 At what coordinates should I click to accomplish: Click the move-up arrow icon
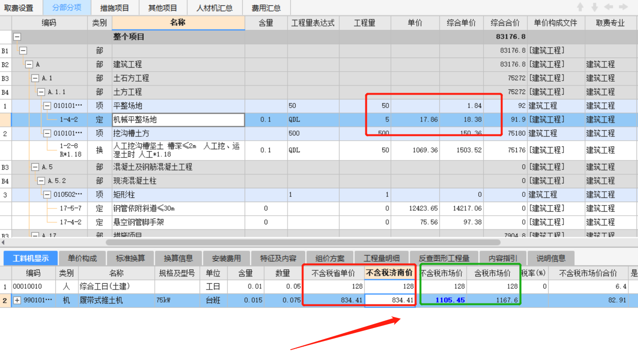[x=580, y=7]
